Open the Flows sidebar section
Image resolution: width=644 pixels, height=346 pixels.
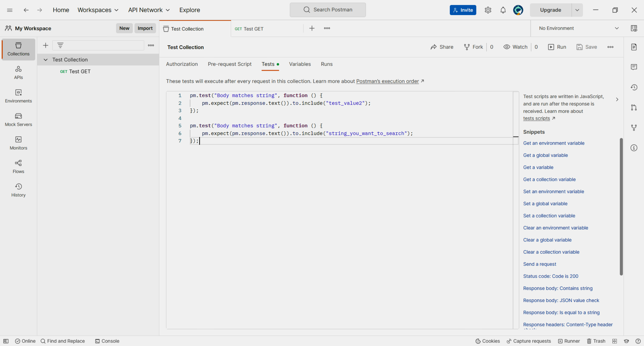[x=18, y=167]
